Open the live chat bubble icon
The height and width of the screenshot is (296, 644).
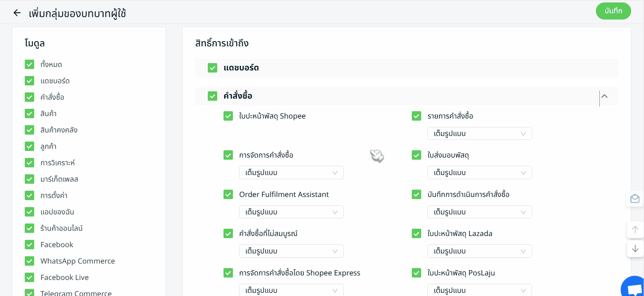pos(634,288)
